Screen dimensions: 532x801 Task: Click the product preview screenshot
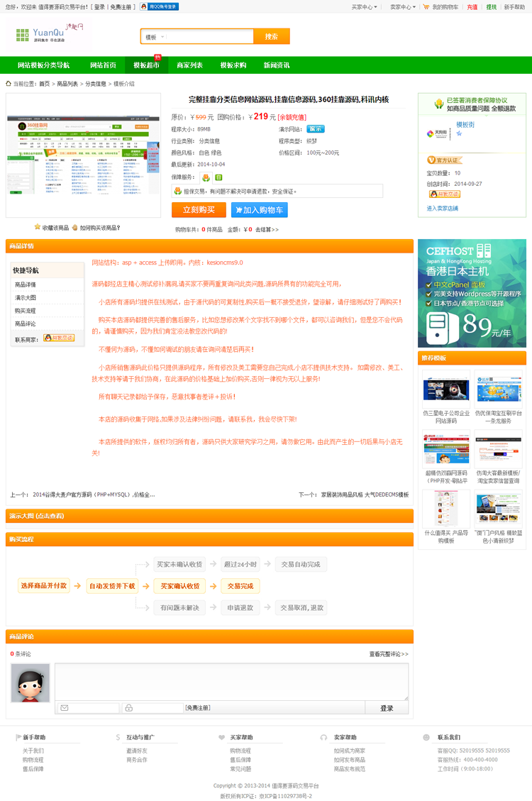(83, 155)
